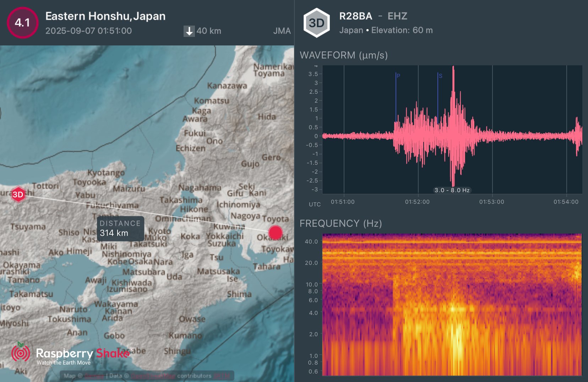This screenshot has width=588, height=382.
Task: Click Wakayama city label on the map
Action: (116, 304)
